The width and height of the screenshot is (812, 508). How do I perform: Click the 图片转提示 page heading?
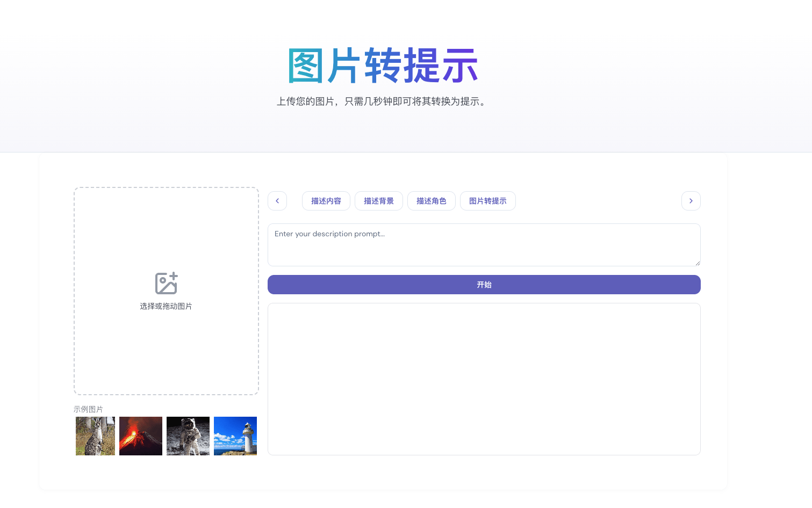point(383,66)
